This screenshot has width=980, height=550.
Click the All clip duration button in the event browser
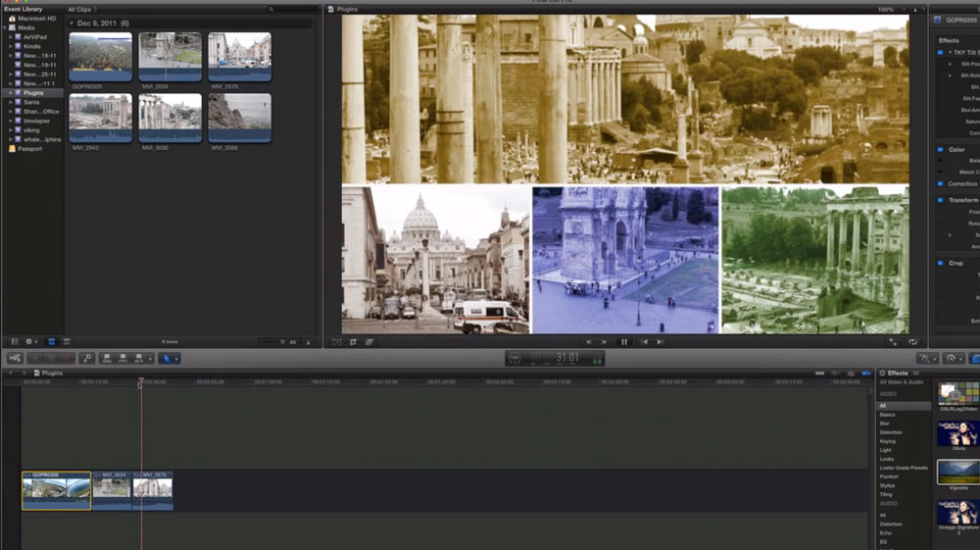coord(292,342)
